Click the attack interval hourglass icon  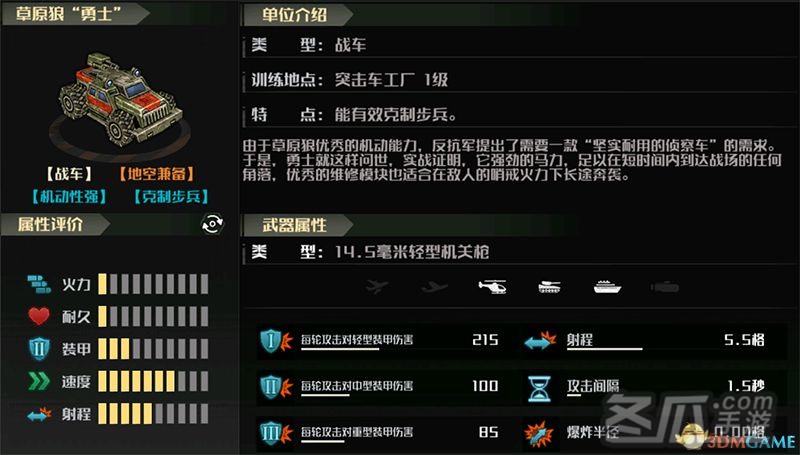pos(540,388)
